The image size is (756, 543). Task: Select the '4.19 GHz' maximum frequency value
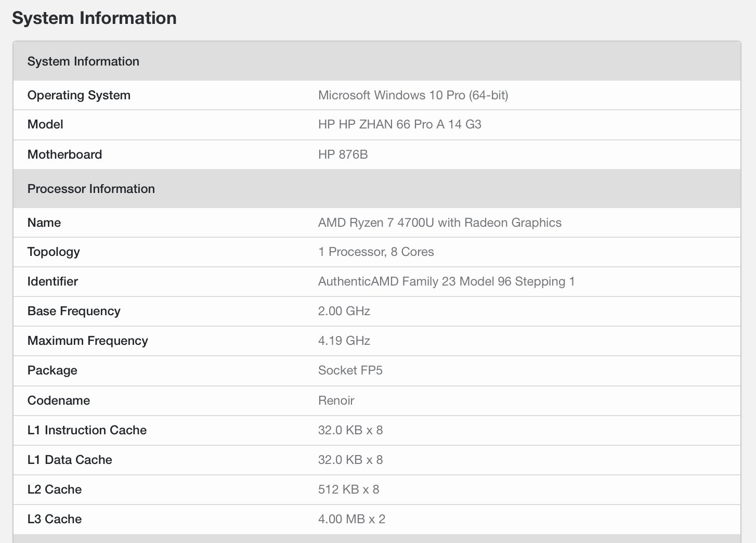[x=344, y=341]
